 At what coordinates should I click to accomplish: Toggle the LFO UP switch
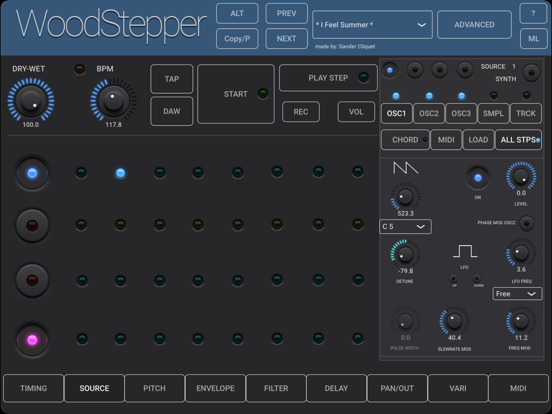pyautogui.click(x=454, y=278)
